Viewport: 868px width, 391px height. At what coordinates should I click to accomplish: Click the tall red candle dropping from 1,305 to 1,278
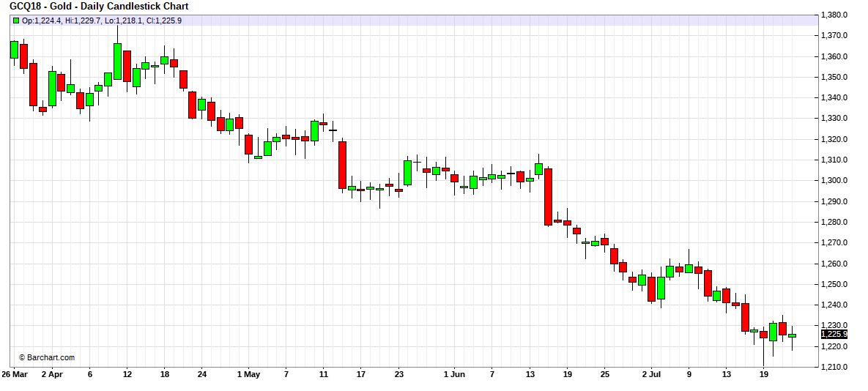(548, 197)
